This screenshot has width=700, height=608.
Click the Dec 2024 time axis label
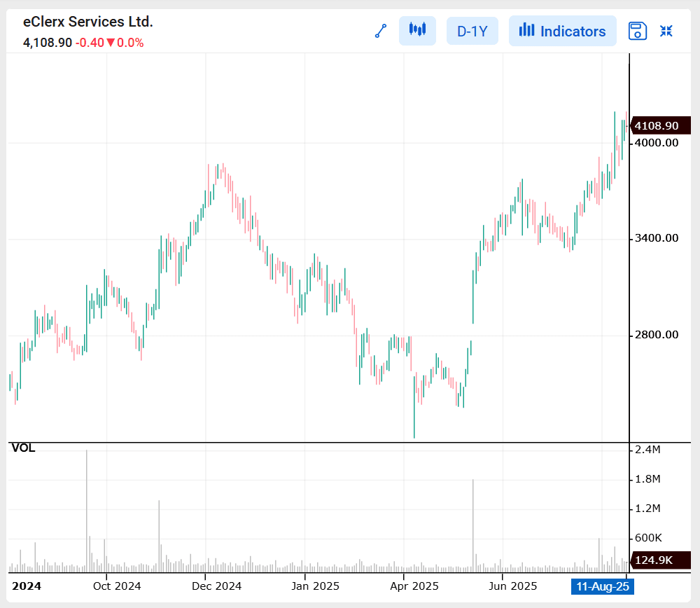click(216, 586)
